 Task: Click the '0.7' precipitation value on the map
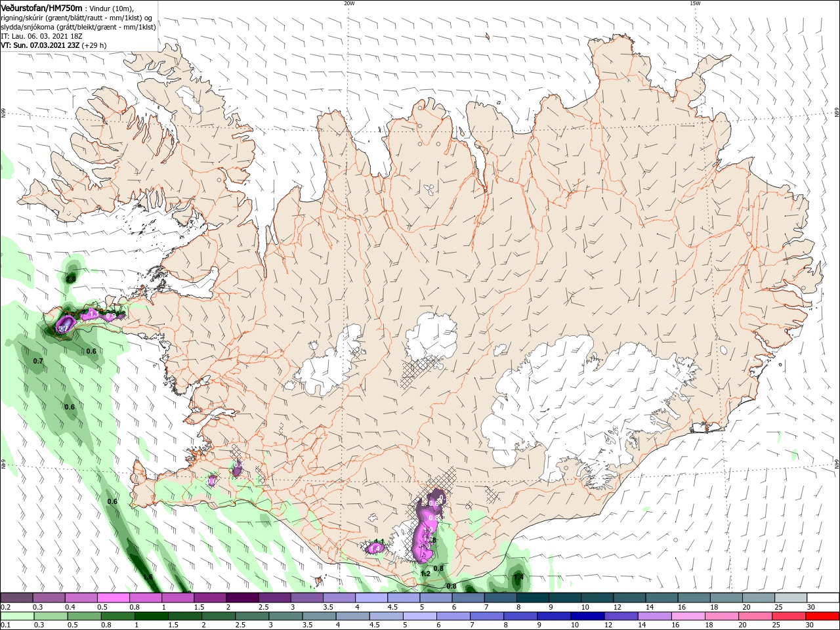point(38,362)
